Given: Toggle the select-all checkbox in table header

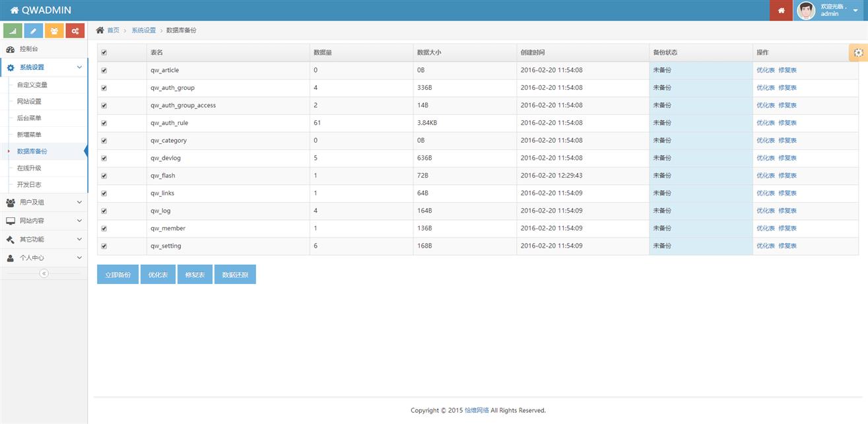Looking at the screenshot, I should (x=104, y=53).
